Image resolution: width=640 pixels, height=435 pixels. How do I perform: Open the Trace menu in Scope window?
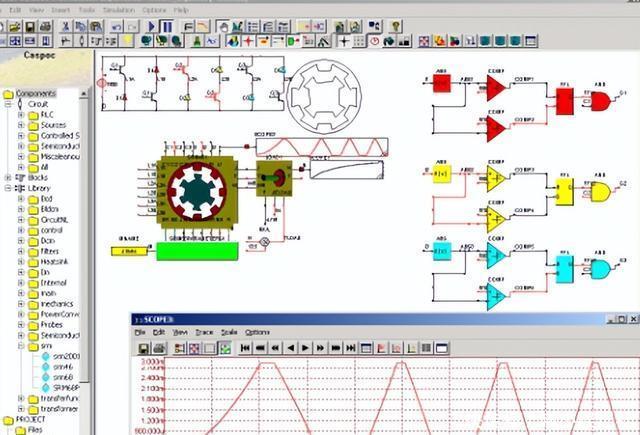tap(204, 332)
